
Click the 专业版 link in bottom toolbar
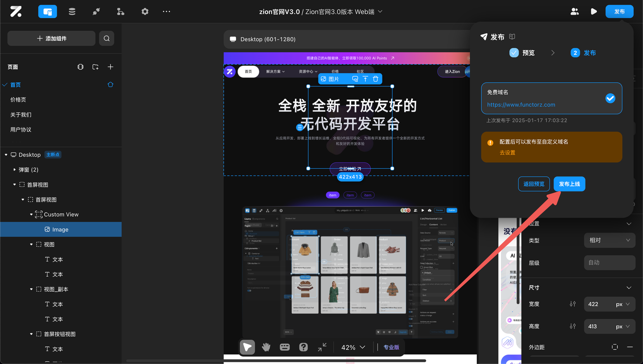(391, 347)
